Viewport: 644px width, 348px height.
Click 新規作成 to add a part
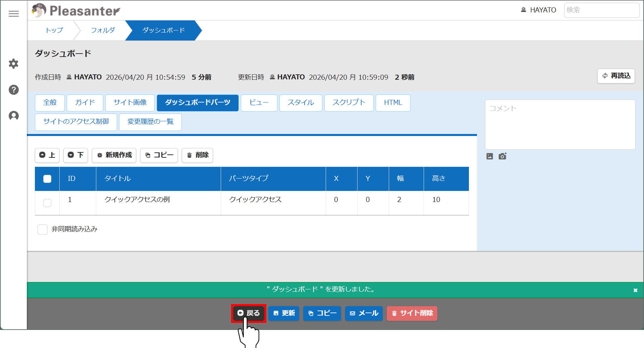click(x=114, y=155)
